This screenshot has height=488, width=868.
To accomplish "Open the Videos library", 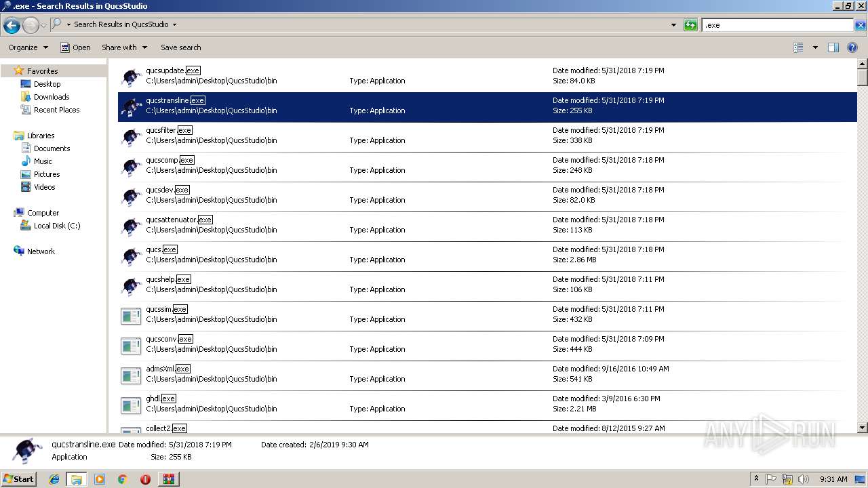I will (x=44, y=187).
